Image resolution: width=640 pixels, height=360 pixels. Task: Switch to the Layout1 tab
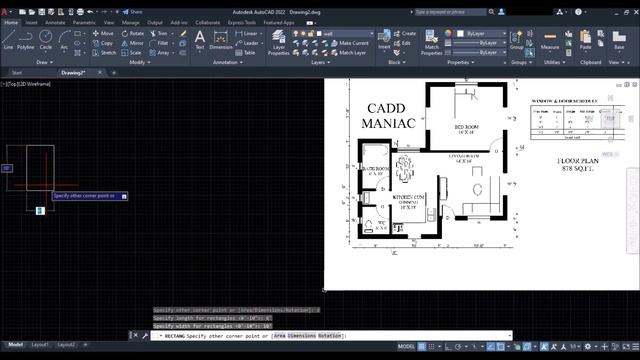40,345
